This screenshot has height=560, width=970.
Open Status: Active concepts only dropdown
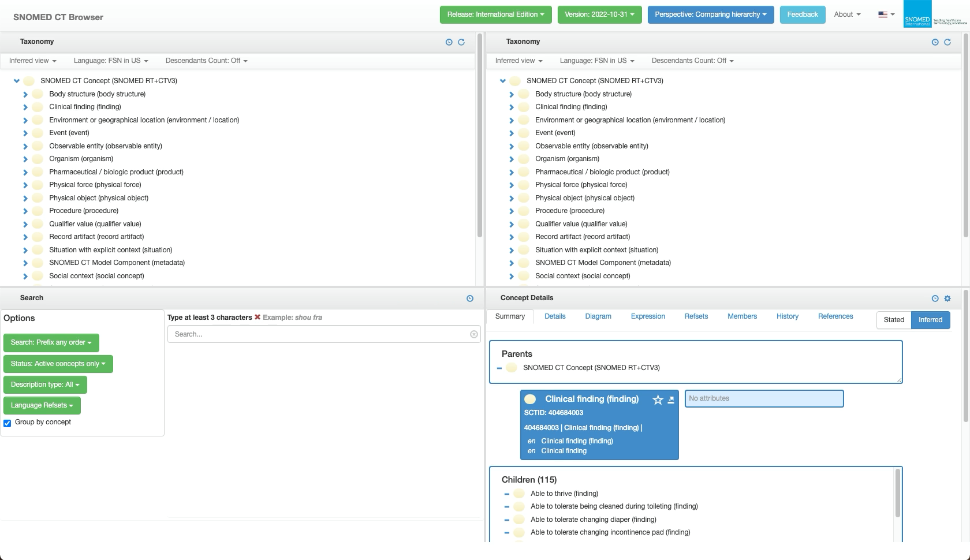[58, 364]
